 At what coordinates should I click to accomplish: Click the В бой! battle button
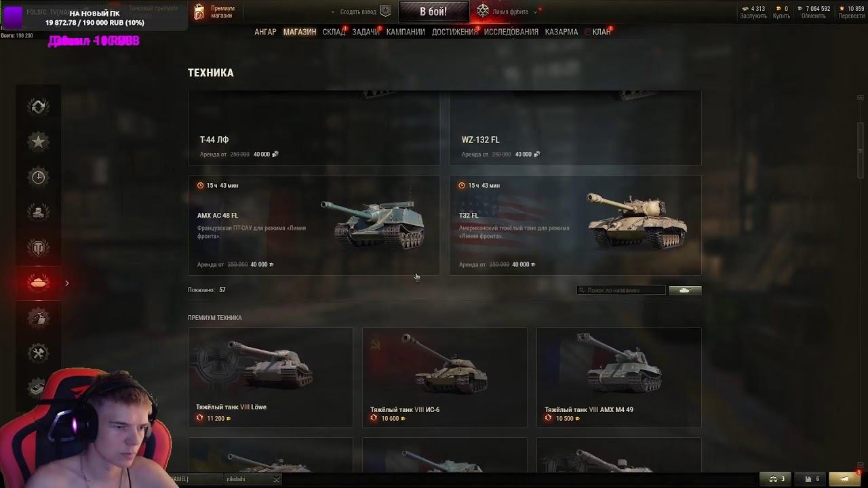point(433,12)
